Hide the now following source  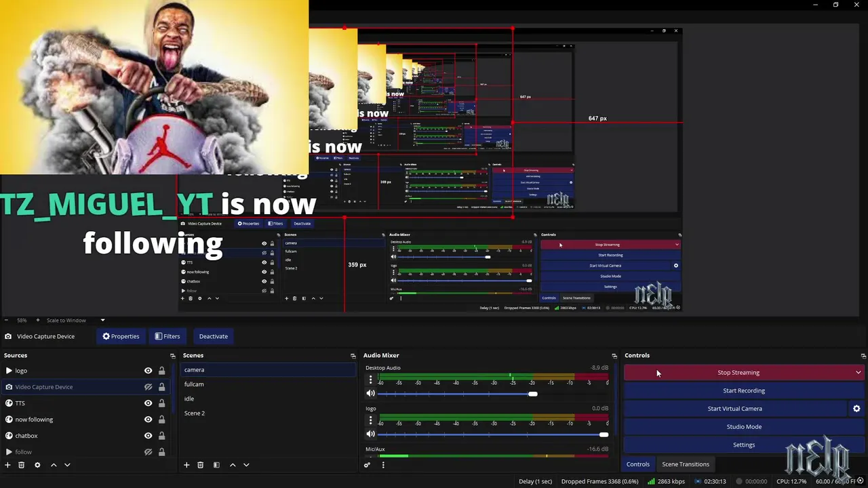pyautogui.click(x=148, y=420)
